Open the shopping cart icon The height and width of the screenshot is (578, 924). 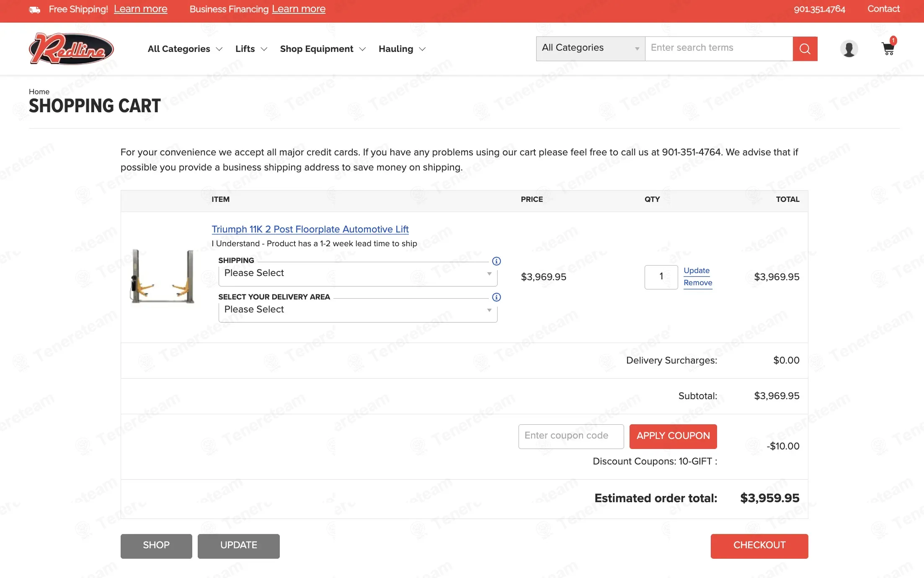[x=888, y=49]
